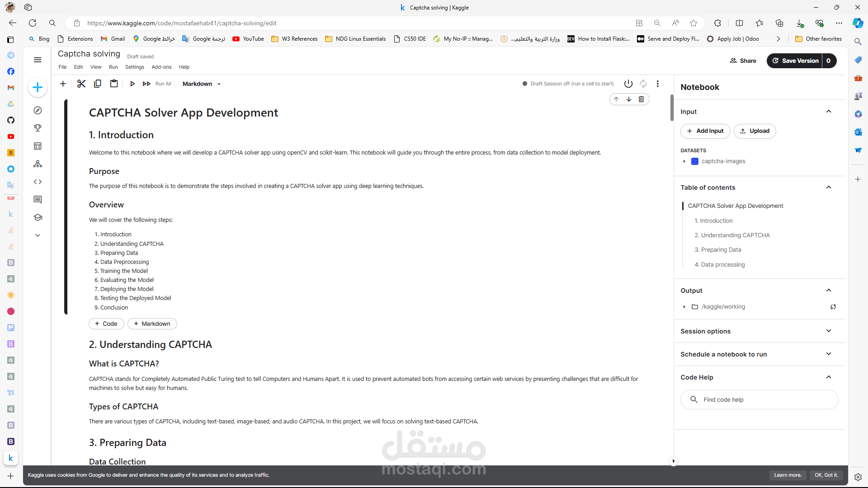Move the cell down with arrow icon
868x488 pixels.
[x=628, y=99]
